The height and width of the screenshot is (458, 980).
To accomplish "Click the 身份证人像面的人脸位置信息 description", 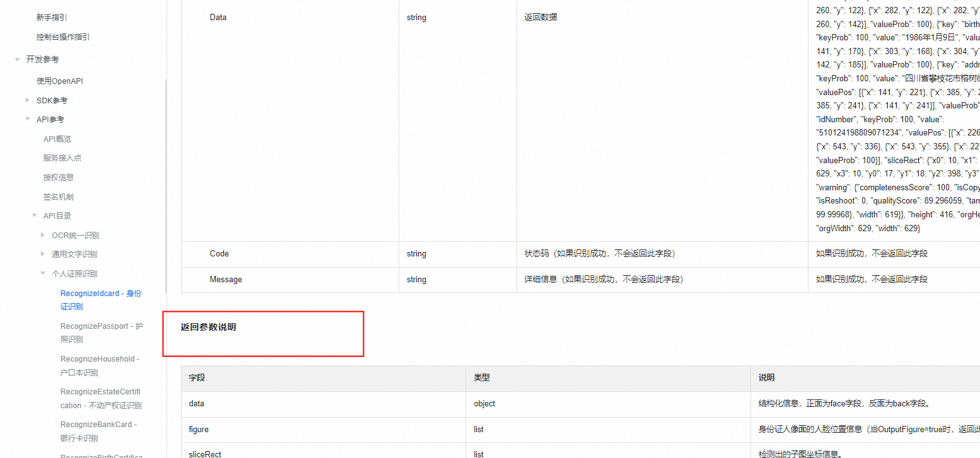I will point(869,429).
